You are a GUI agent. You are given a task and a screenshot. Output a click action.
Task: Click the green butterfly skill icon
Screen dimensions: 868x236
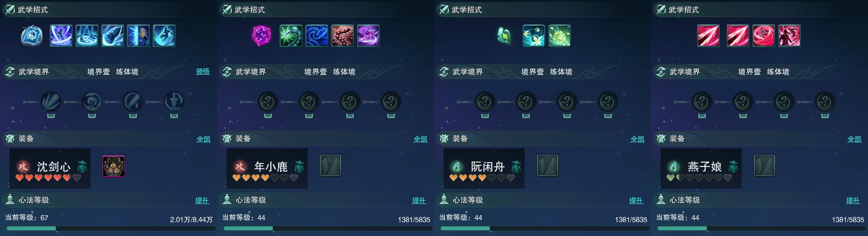pos(504,36)
